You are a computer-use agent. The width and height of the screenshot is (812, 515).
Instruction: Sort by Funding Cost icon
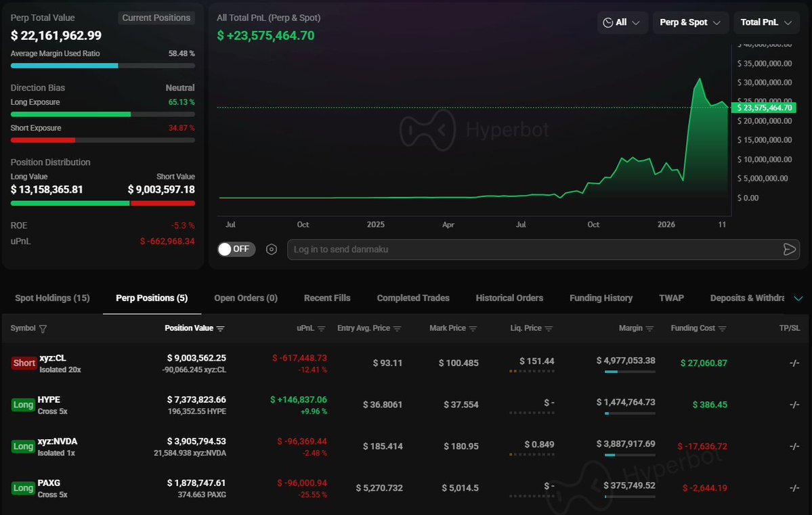click(722, 329)
